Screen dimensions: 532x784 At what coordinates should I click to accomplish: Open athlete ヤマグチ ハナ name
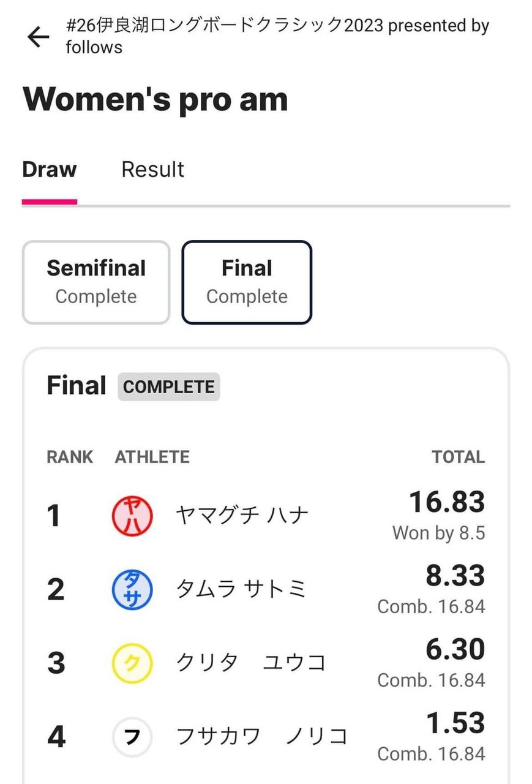coord(241,516)
